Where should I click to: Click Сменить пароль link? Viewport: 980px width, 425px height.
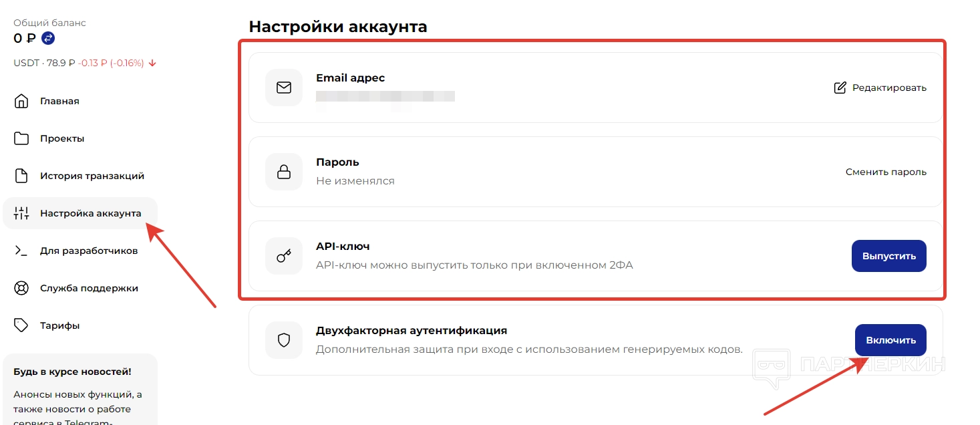coord(886,172)
